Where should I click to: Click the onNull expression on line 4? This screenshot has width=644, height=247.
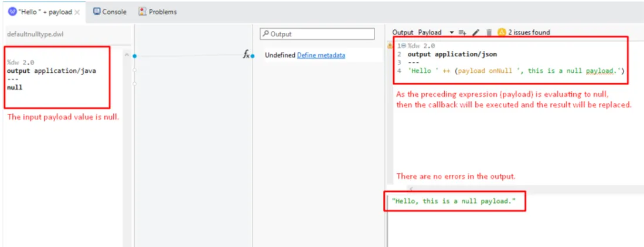coord(500,71)
